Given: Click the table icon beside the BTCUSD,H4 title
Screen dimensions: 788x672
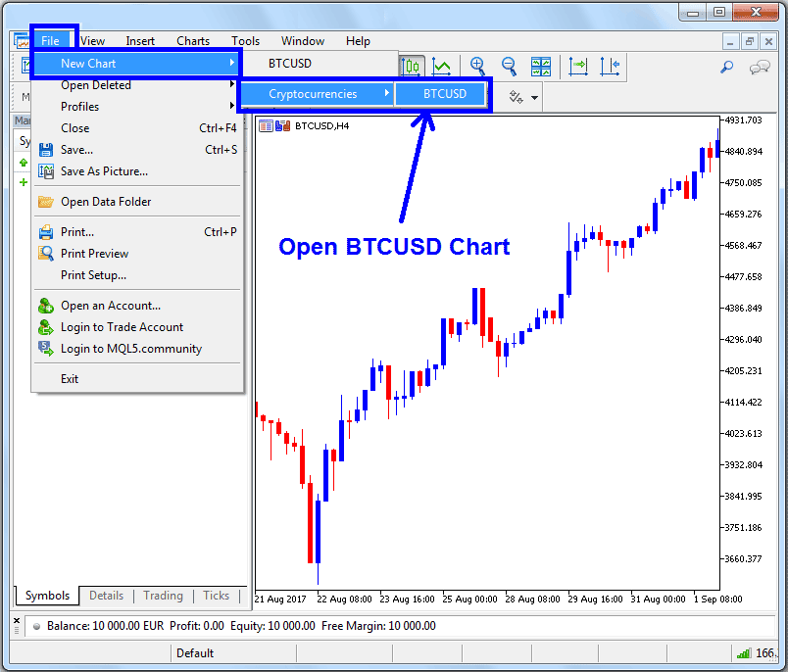Looking at the screenshot, I should (266, 126).
